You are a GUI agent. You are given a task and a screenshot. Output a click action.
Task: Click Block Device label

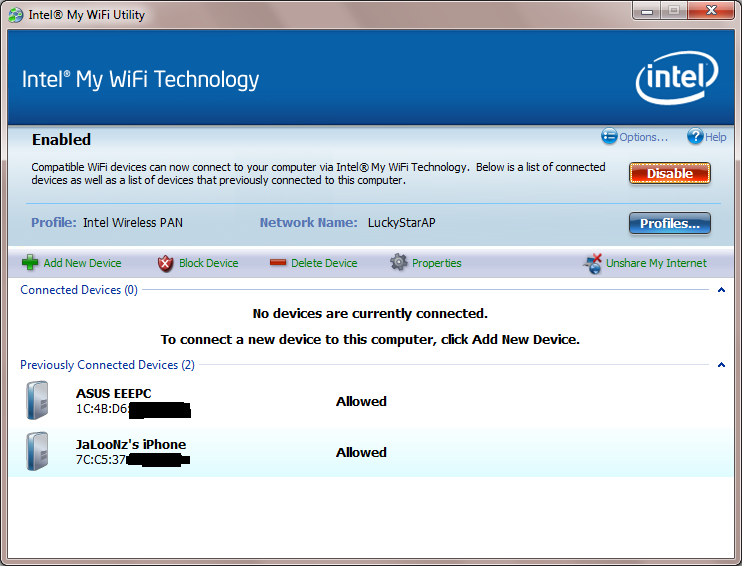209,263
